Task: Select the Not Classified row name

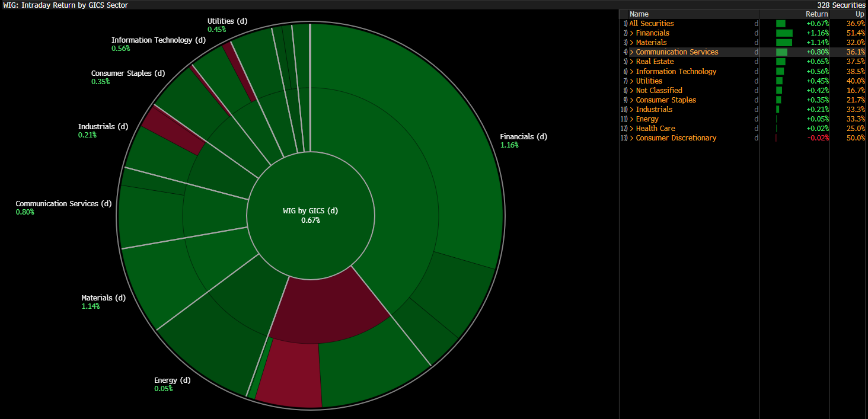Action: (659, 91)
